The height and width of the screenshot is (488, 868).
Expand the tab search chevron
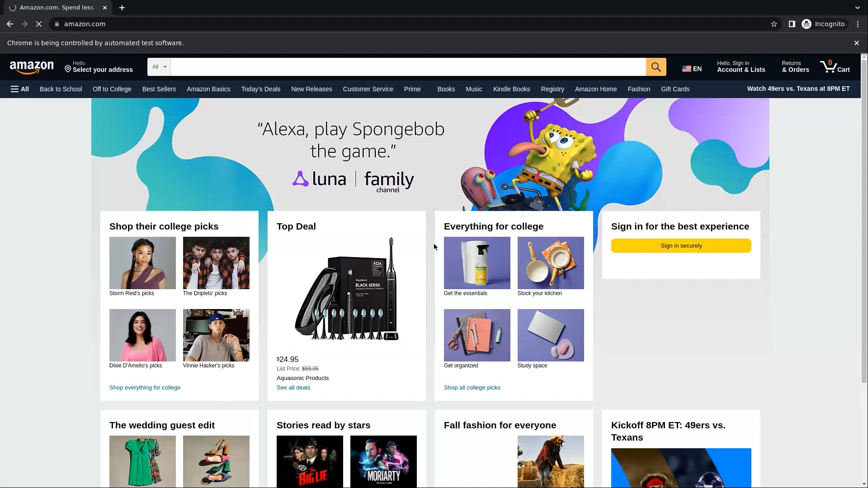coord(858,8)
